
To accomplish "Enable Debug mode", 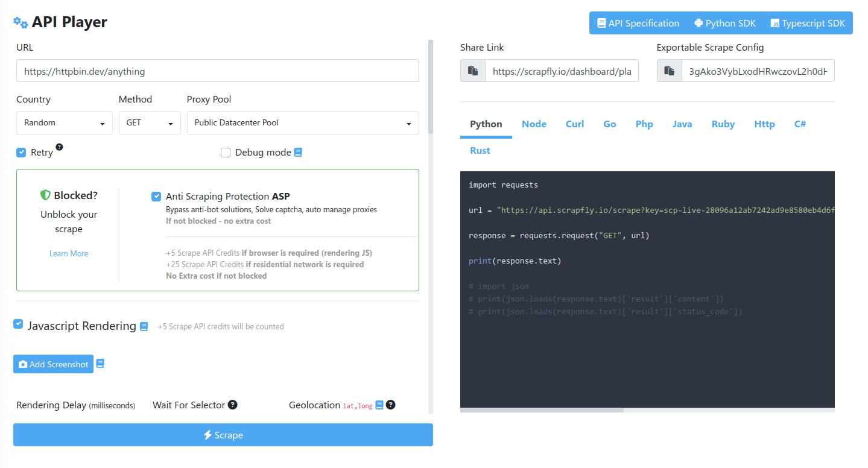I will click(x=225, y=152).
